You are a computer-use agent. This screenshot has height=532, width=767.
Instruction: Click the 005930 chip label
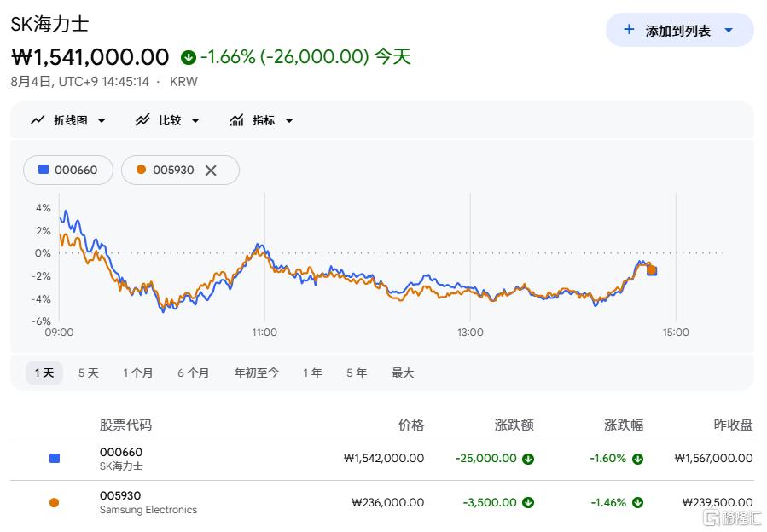tap(173, 171)
